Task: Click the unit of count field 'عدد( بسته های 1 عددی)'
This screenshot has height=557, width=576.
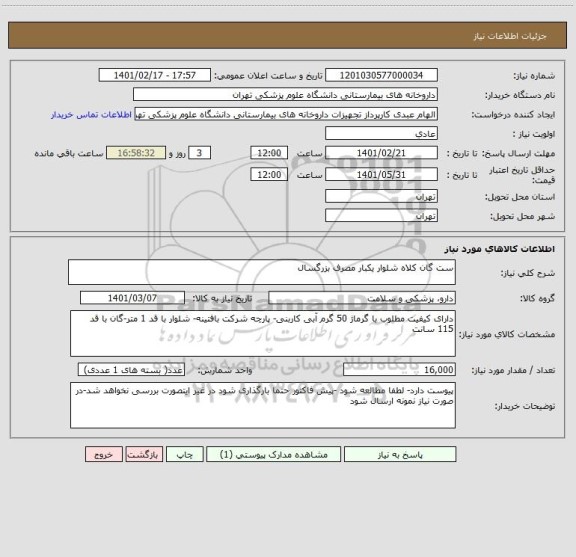Action: tap(131, 370)
